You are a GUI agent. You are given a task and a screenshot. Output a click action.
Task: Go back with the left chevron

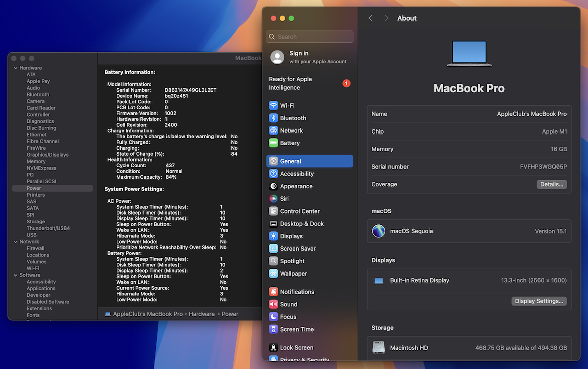click(371, 18)
